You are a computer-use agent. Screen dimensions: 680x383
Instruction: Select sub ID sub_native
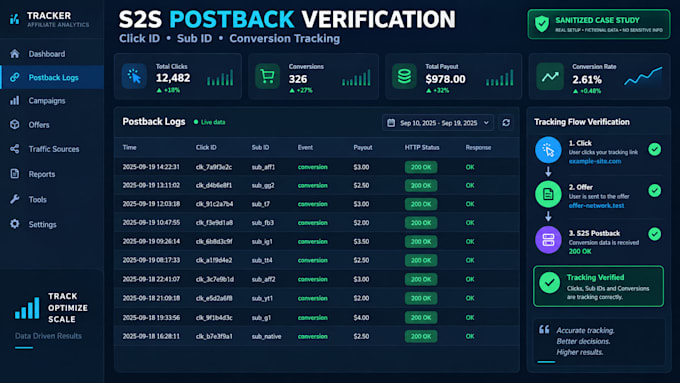coord(266,336)
